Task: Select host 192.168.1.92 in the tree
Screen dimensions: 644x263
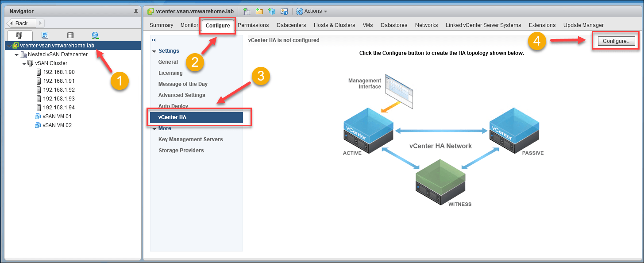Action: pyautogui.click(x=58, y=90)
